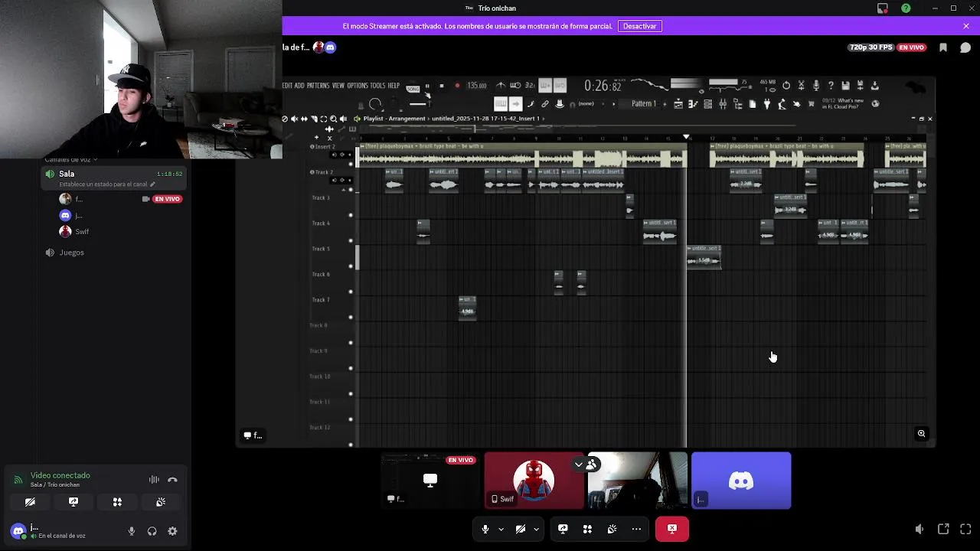Click the playlist timeline playhead marker
This screenshot has width=980, height=551.
(x=686, y=137)
